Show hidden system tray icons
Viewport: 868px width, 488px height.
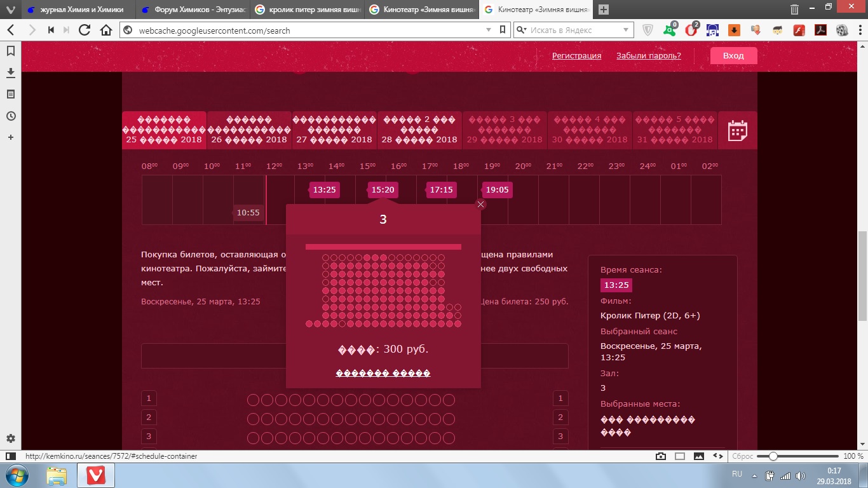click(753, 475)
